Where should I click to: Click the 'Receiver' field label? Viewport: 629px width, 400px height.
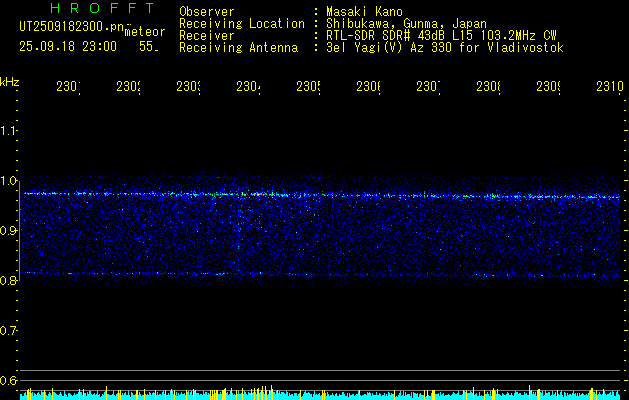coord(207,36)
